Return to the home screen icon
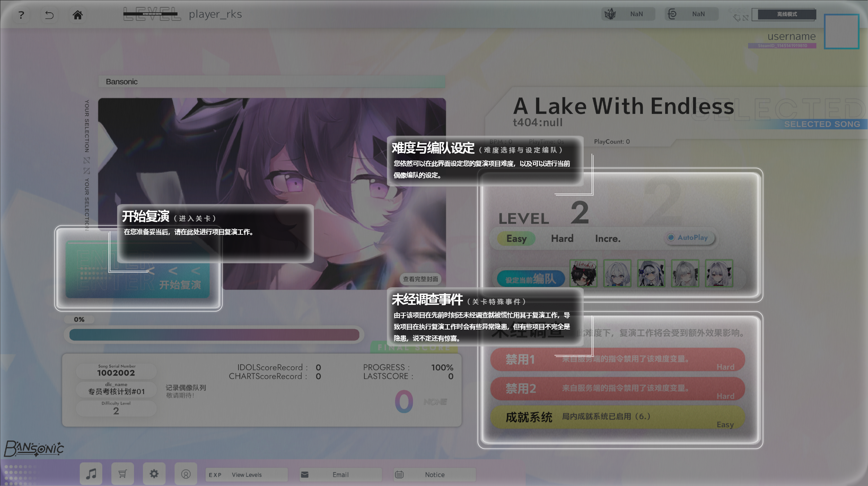Image resolution: width=868 pixels, height=486 pixels. click(x=78, y=15)
